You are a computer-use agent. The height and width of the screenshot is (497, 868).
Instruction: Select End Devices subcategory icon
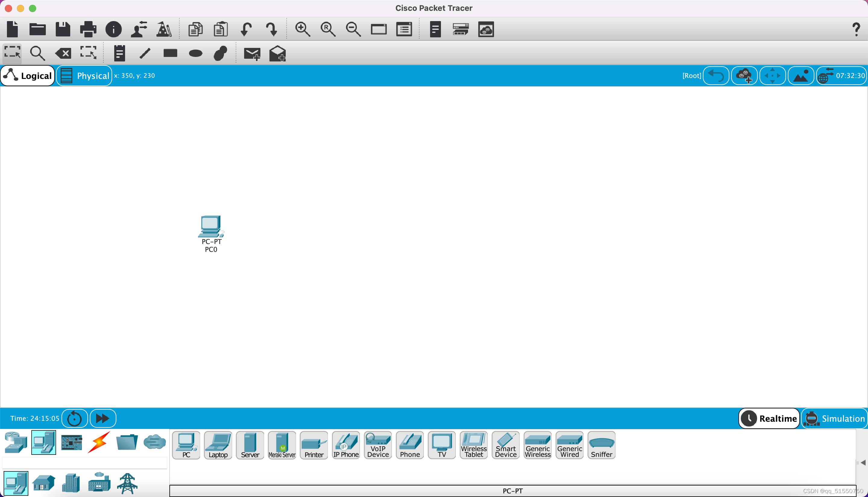(x=16, y=483)
